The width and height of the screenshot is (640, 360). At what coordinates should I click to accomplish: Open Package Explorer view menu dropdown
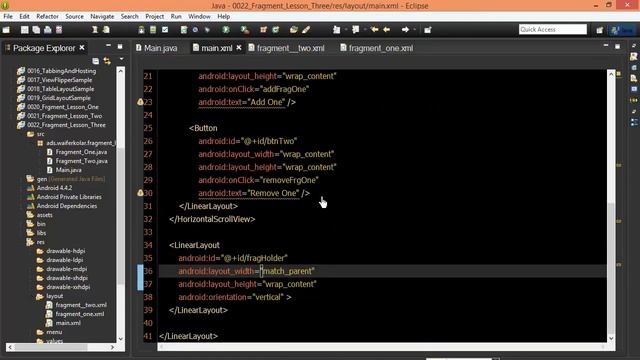121,60
